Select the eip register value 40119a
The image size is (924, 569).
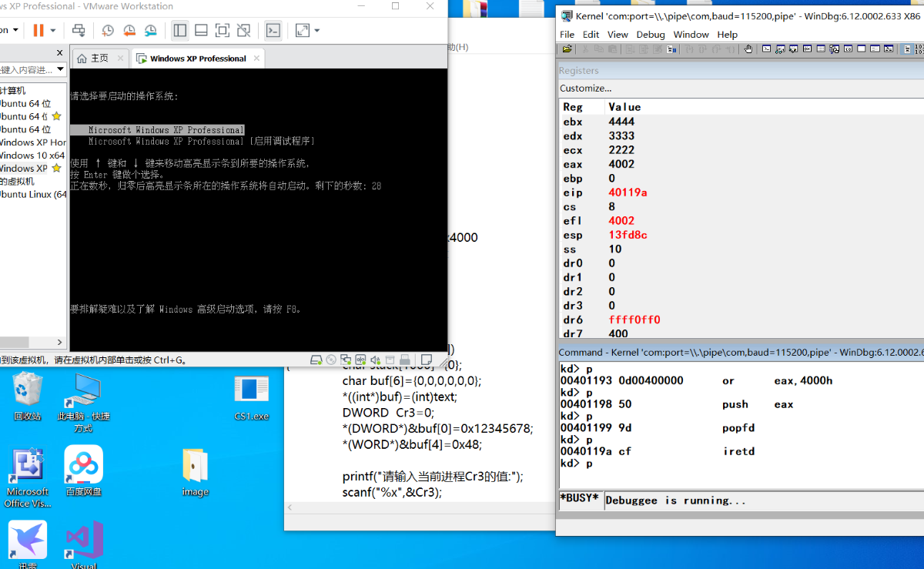click(628, 192)
